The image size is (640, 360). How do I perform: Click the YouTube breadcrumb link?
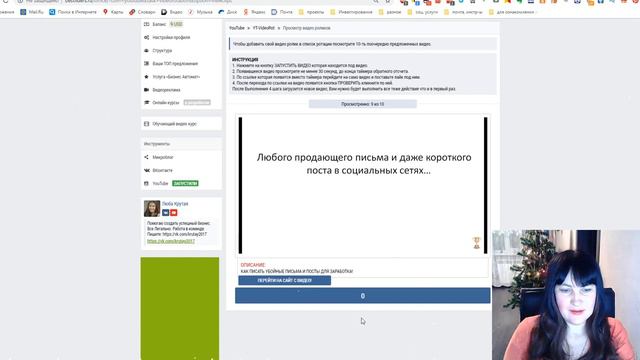(237, 28)
